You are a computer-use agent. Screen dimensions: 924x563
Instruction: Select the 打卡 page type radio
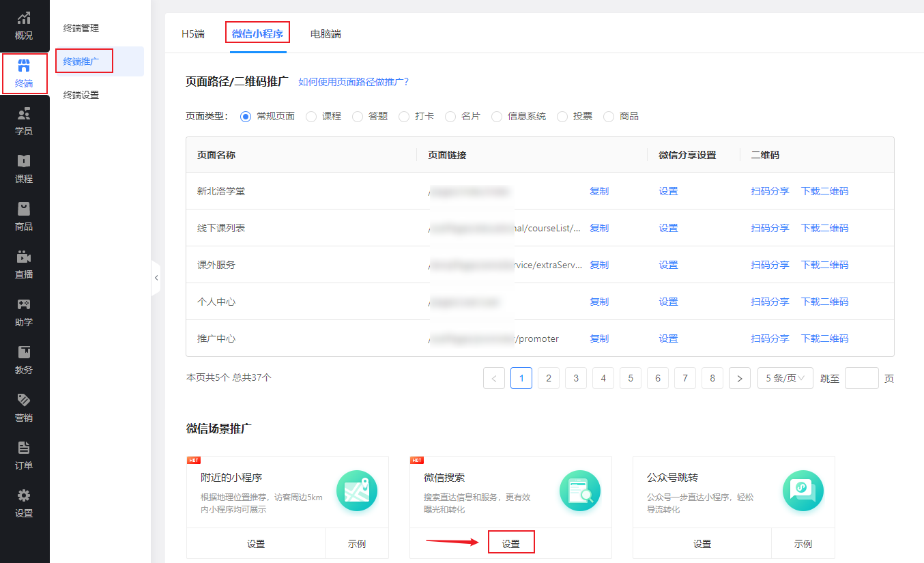[x=404, y=117]
